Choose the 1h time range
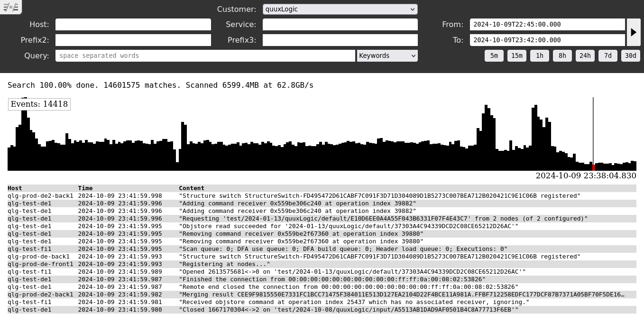 [539, 55]
